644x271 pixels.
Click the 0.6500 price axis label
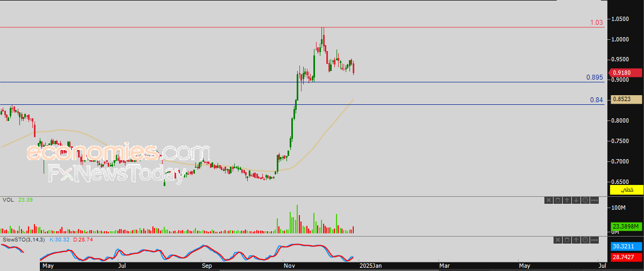point(620,182)
